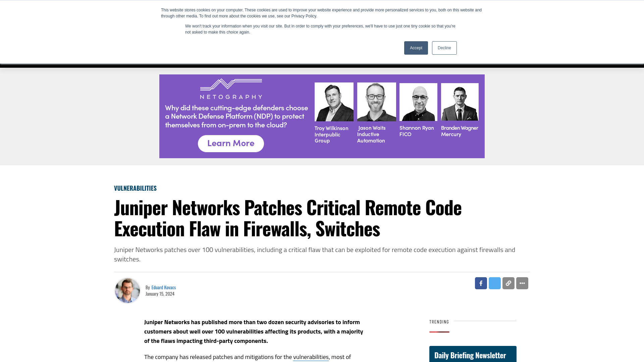Click Decline cookies button
This screenshot has width=644, height=362.
[x=444, y=48]
